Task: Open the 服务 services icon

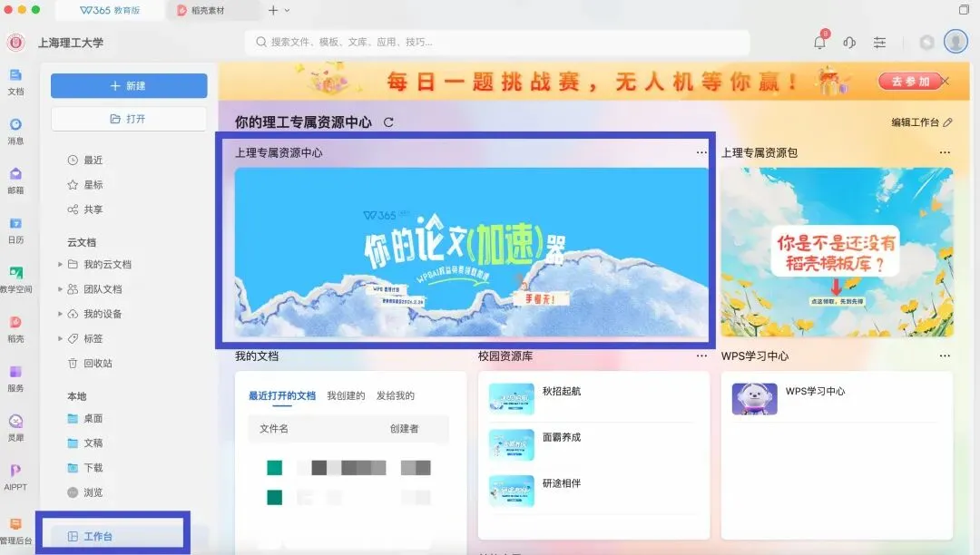Action: click(15, 378)
